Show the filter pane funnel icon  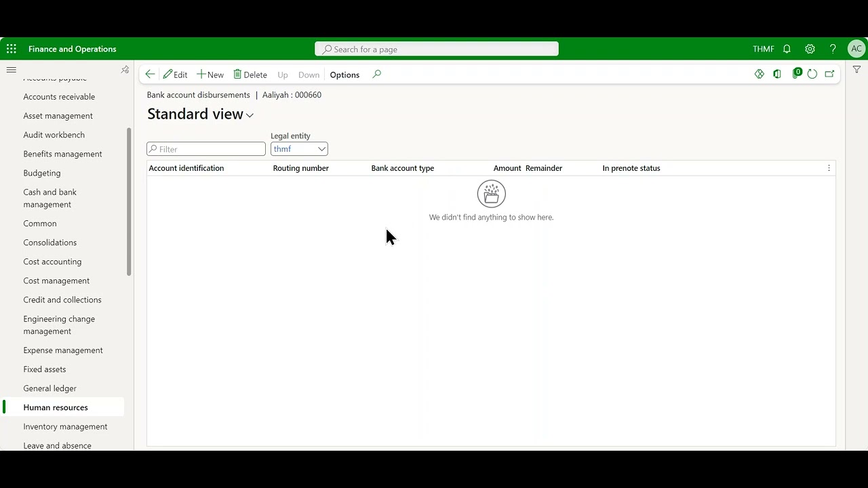[x=856, y=70]
